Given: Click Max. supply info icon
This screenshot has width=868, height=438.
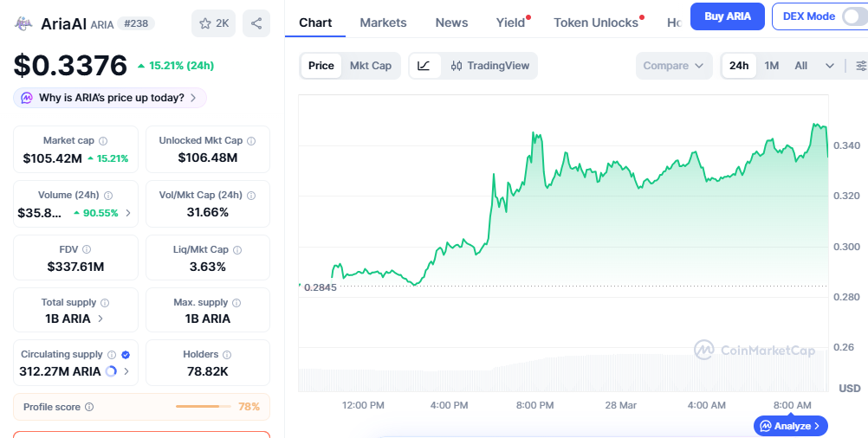Looking at the screenshot, I should click(x=237, y=302).
